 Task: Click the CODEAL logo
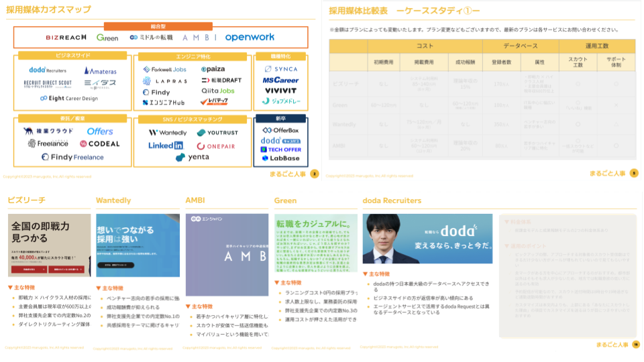[100, 143]
